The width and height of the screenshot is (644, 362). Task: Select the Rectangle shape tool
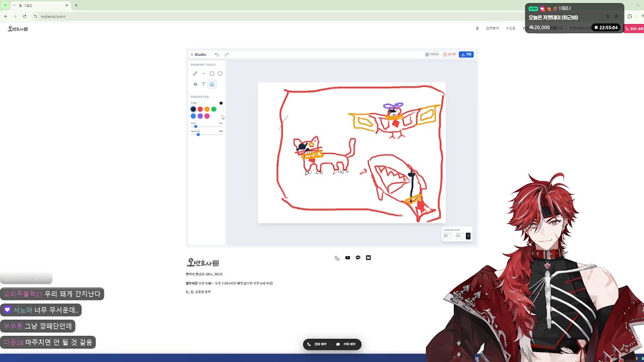[x=212, y=73]
